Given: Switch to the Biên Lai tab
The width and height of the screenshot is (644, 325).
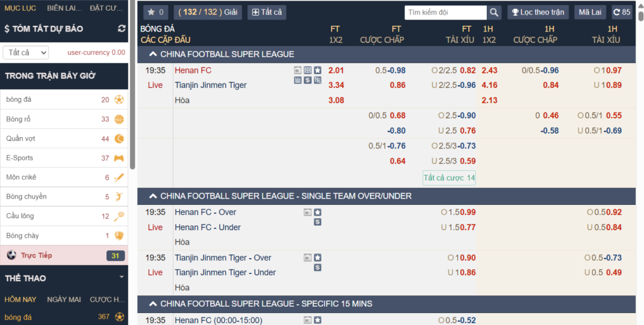Looking at the screenshot, I should (x=65, y=8).
